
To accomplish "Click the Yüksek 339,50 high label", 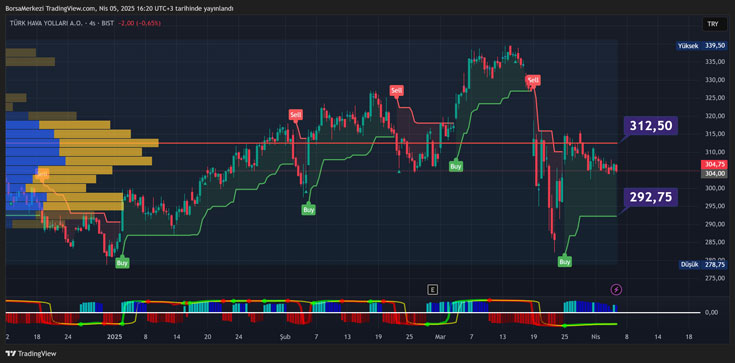I will point(701,45).
